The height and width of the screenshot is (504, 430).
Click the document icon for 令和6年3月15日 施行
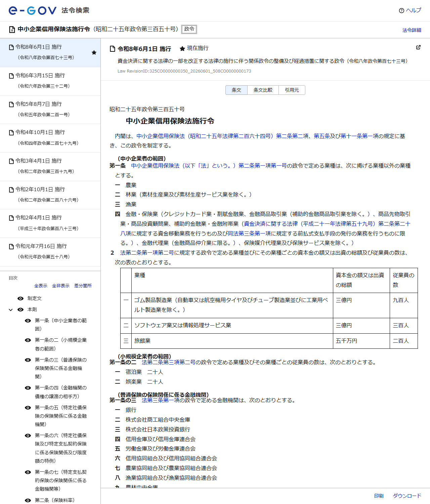11,76
